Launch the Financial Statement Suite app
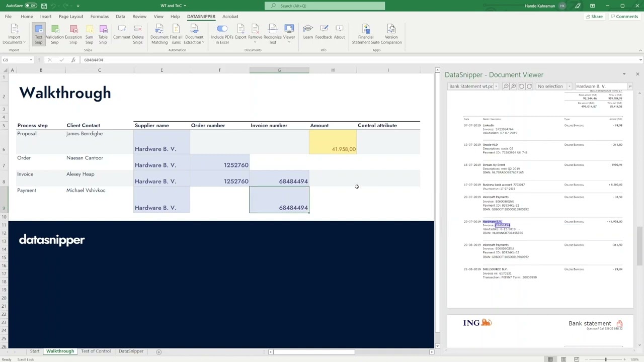The image size is (644, 362). point(366,34)
